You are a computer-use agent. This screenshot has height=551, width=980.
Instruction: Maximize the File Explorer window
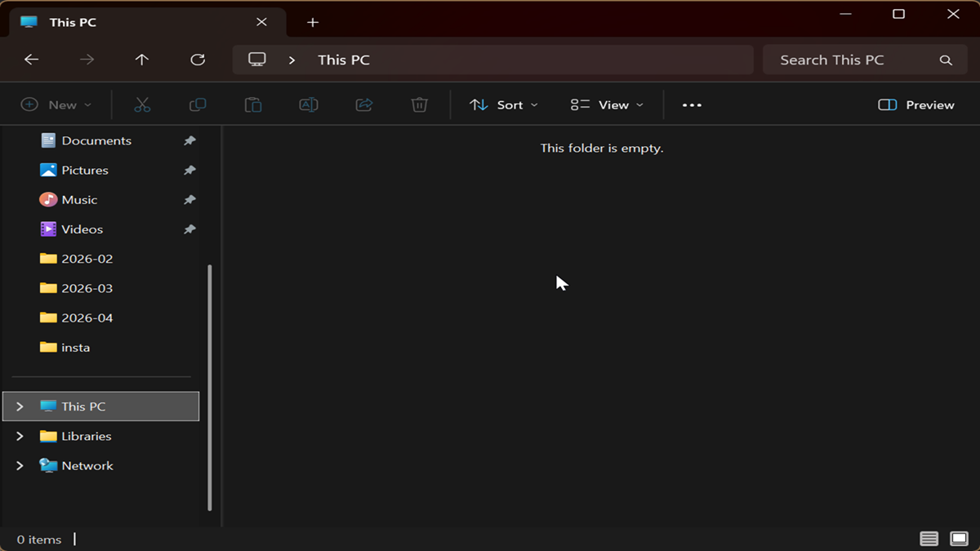tap(898, 14)
